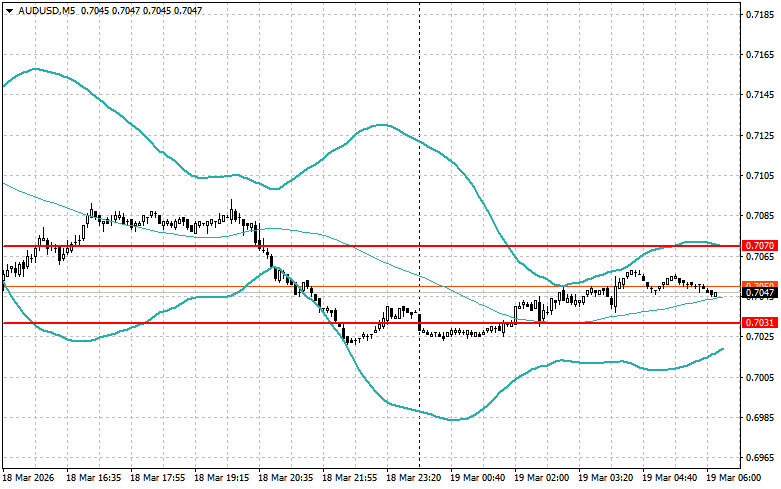Image resolution: width=781 pixels, height=489 pixels.
Task: Select the red horizontal line at 0.7070
Action: coord(371,246)
